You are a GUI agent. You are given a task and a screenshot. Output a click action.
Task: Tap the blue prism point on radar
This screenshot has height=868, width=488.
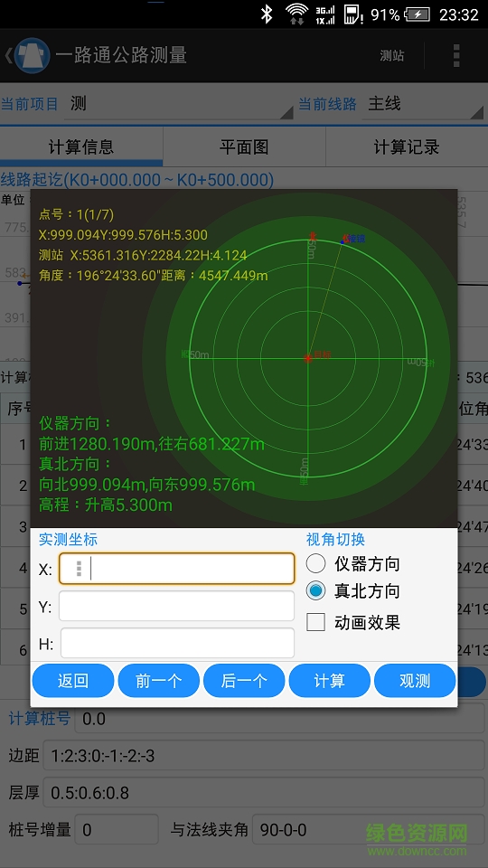tap(343, 242)
